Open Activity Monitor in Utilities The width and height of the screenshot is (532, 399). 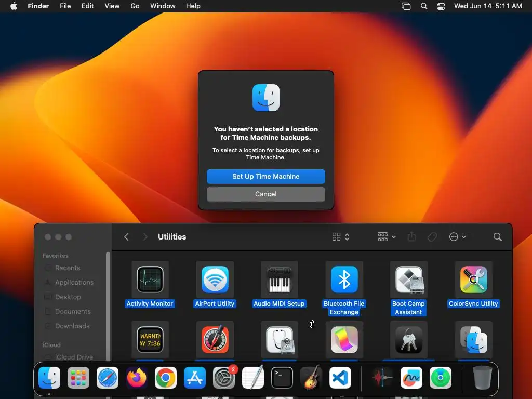150,279
